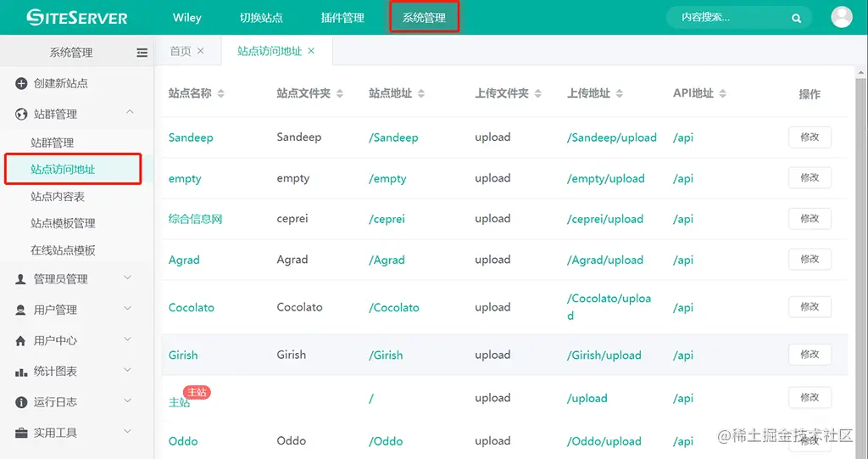
Task: Open 在线站点模板 in the sidebar
Action: click(x=63, y=250)
